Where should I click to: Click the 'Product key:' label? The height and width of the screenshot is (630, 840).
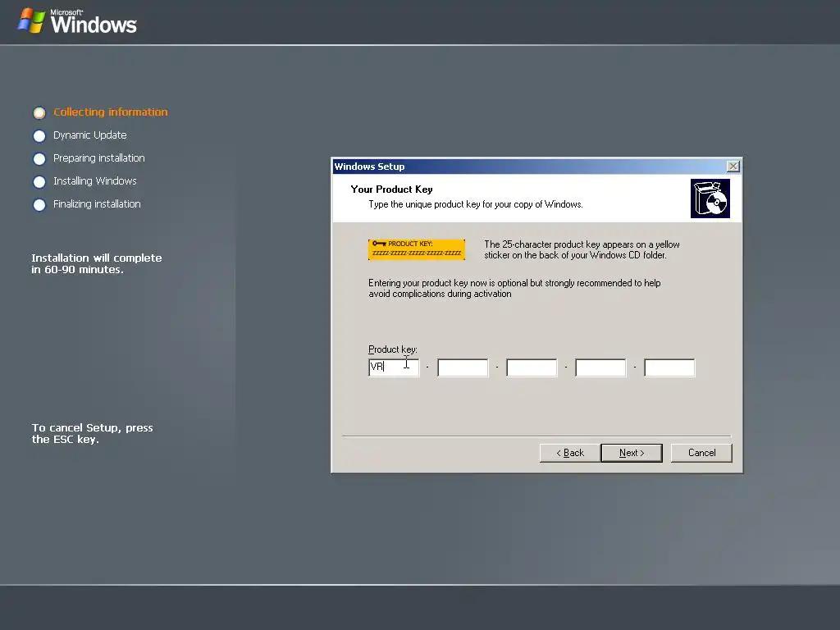(393, 349)
